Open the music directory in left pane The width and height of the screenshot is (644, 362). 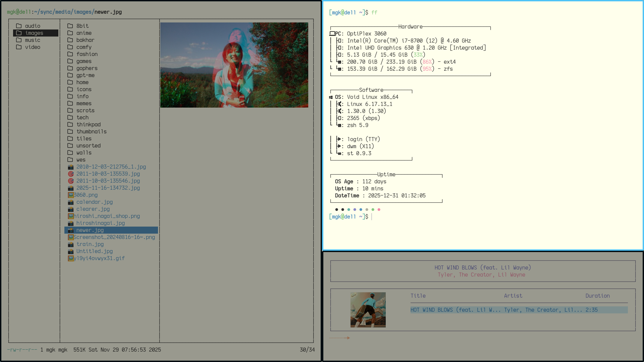tap(33, 40)
